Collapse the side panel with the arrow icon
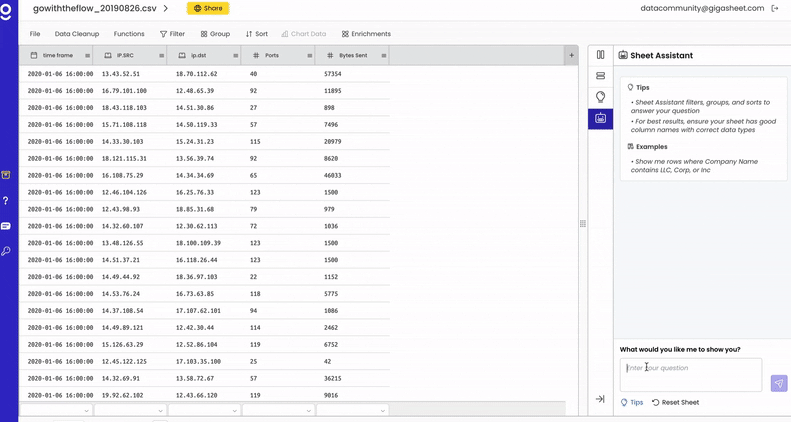Screen dimensions: 791x422 point(600,399)
